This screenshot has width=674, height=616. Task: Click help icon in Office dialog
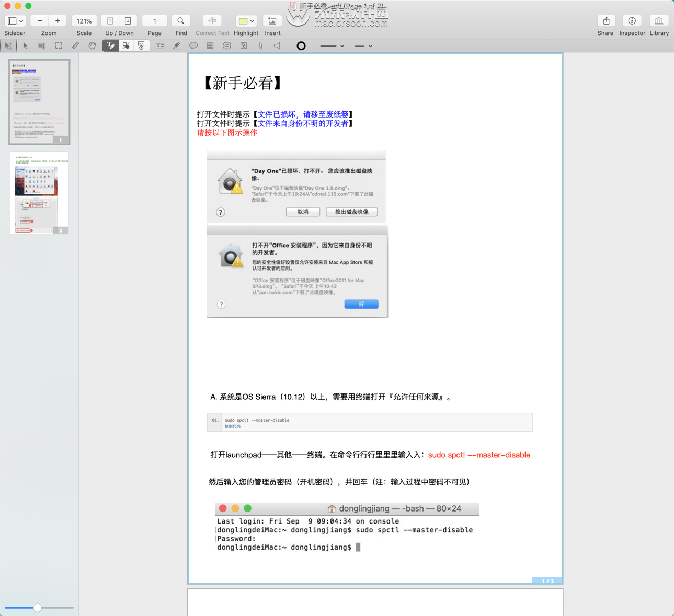pyautogui.click(x=222, y=304)
